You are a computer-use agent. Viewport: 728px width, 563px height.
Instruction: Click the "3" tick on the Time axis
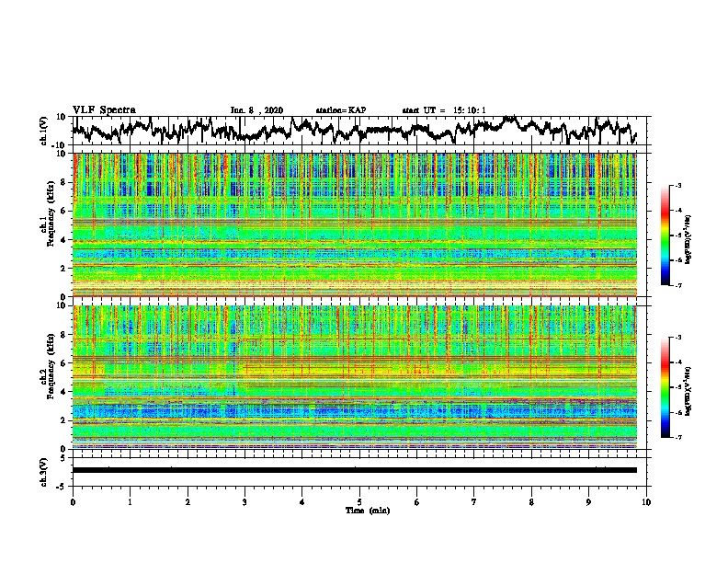pos(245,502)
